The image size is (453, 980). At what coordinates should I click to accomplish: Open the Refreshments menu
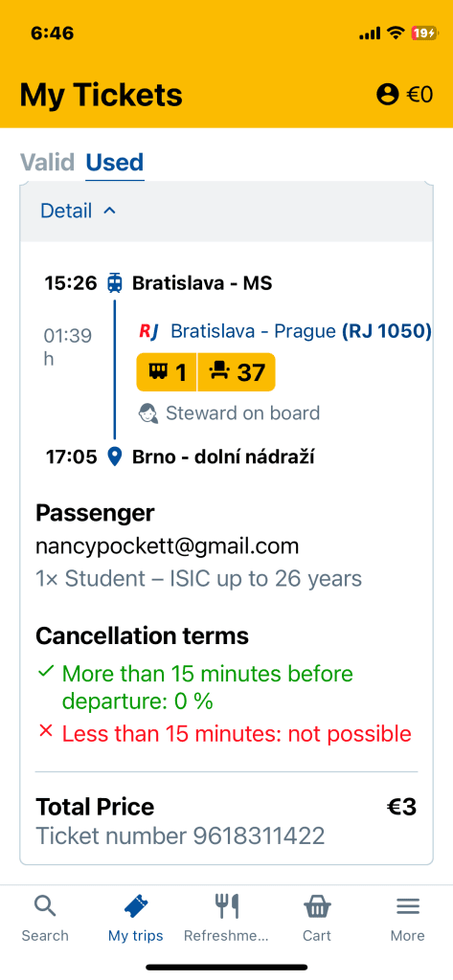point(226,918)
